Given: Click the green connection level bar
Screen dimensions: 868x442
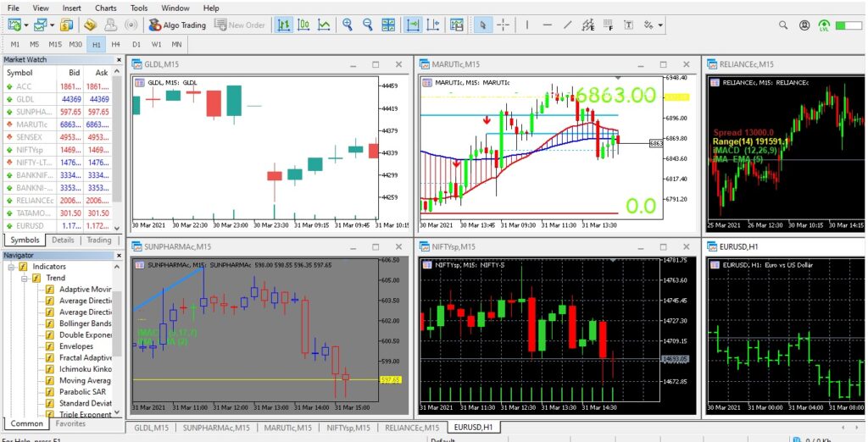Looking at the screenshot, I should pyautogui.click(x=849, y=25).
